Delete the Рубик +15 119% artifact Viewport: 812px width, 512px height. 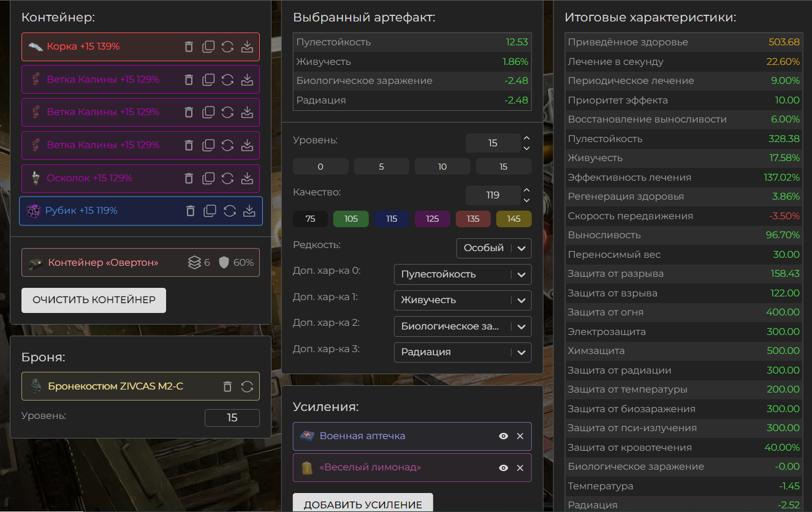click(x=191, y=211)
